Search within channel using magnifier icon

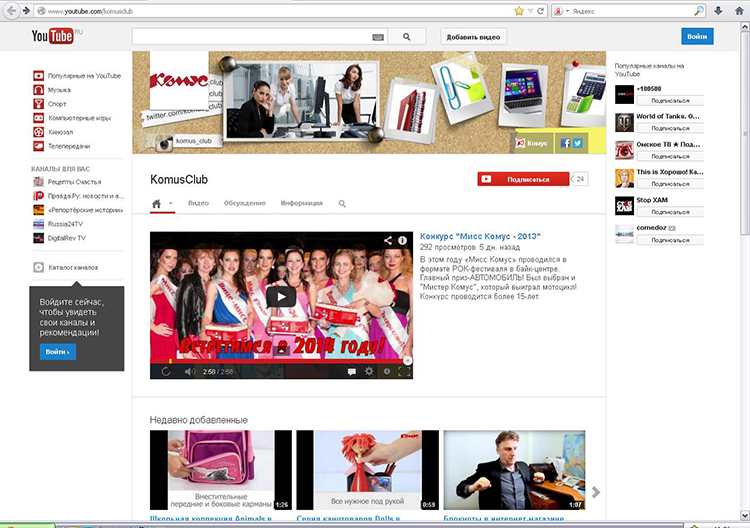[342, 204]
